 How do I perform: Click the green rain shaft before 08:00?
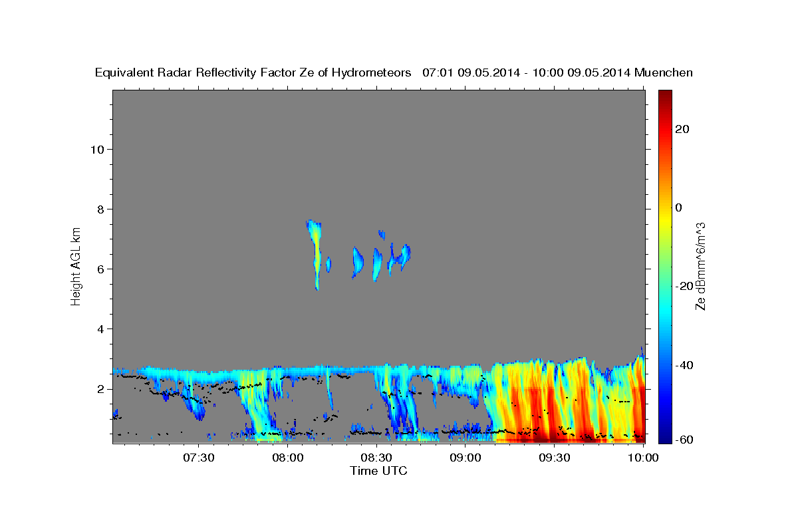point(256,406)
